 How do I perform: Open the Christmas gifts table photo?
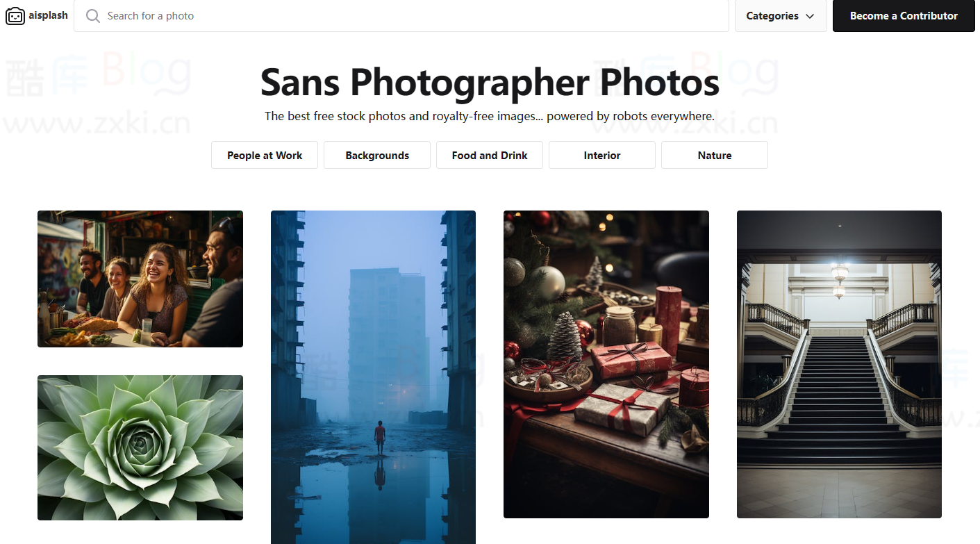pyautogui.click(x=606, y=364)
